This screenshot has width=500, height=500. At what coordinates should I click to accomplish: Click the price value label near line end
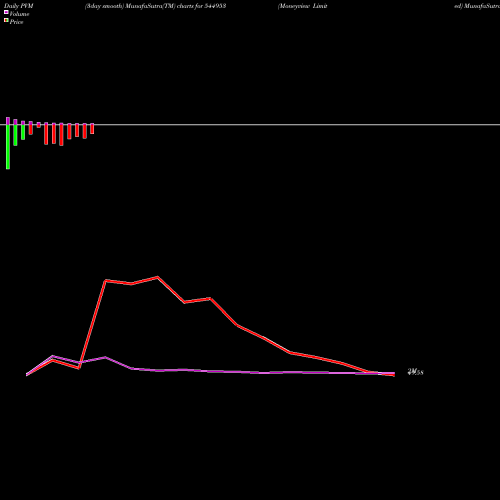(416, 372)
